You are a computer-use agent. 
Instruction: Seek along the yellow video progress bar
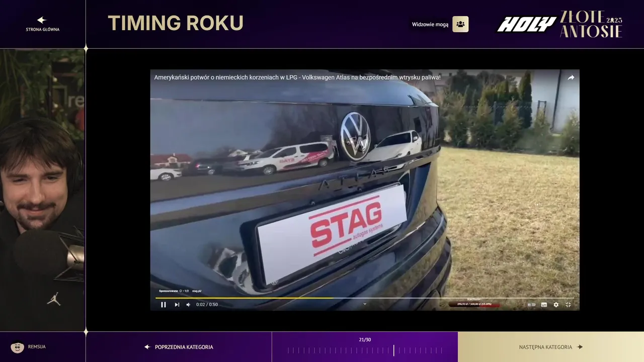pos(365,298)
